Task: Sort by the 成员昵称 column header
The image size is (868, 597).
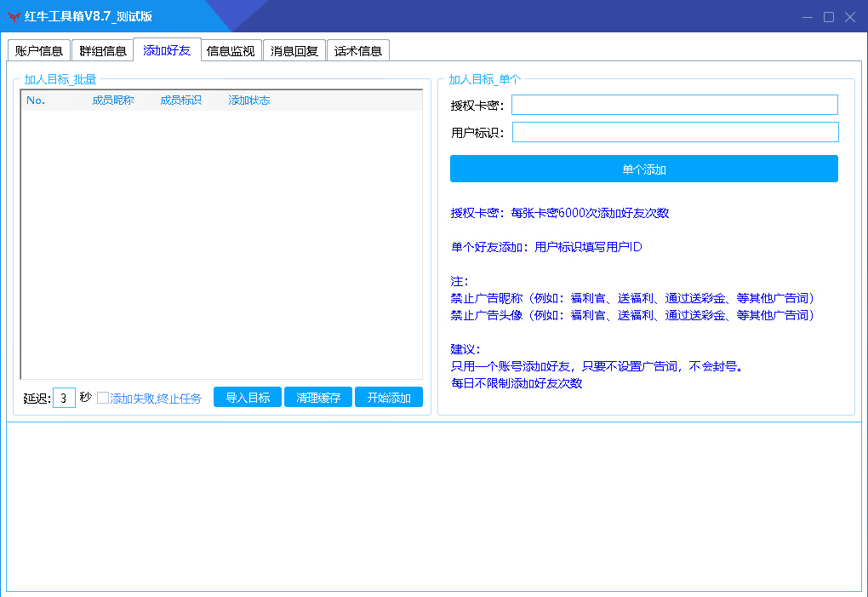Action: 113,100
